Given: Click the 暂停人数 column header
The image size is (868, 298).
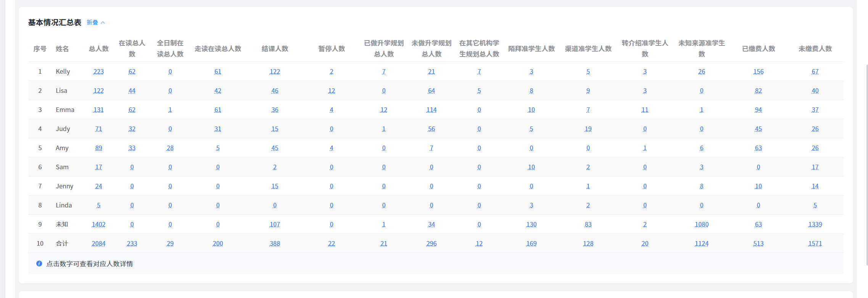Looking at the screenshot, I should pyautogui.click(x=332, y=49).
